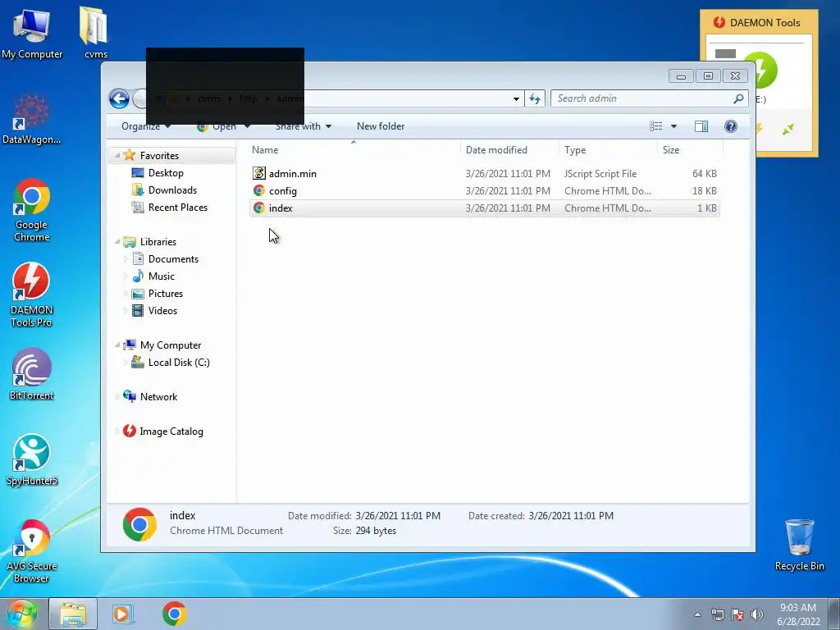Show the preview pane

(701, 126)
